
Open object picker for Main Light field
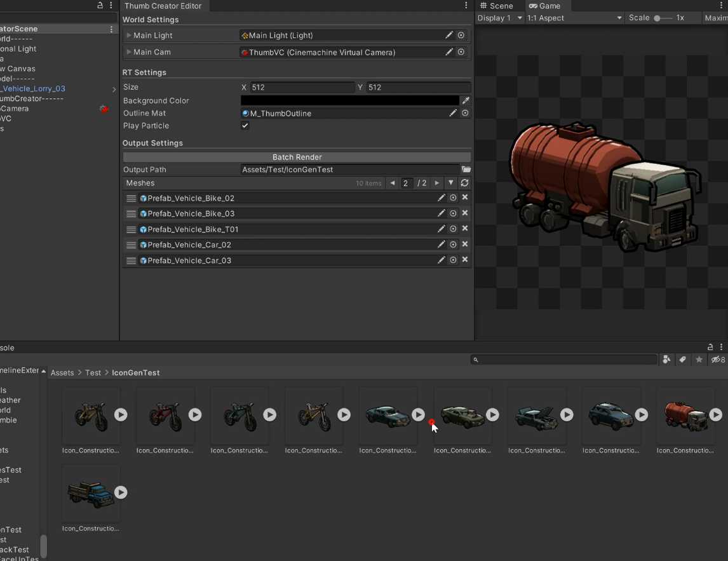pos(461,36)
